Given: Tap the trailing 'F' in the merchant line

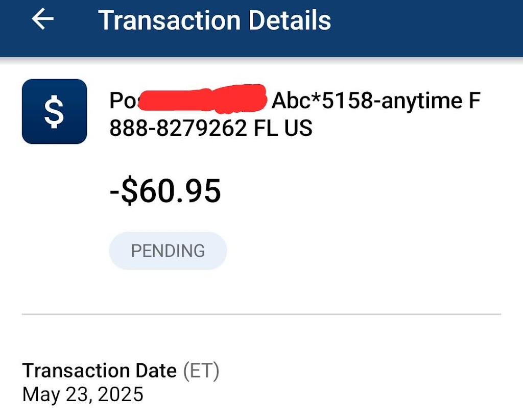Looking at the screenshot, I should (x=474, y=101).
